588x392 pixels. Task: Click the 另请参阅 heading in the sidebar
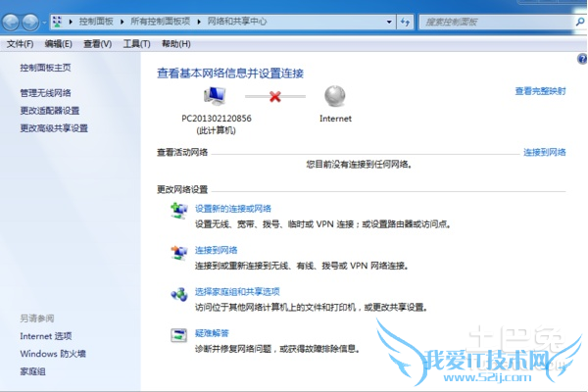pos(37,318)
